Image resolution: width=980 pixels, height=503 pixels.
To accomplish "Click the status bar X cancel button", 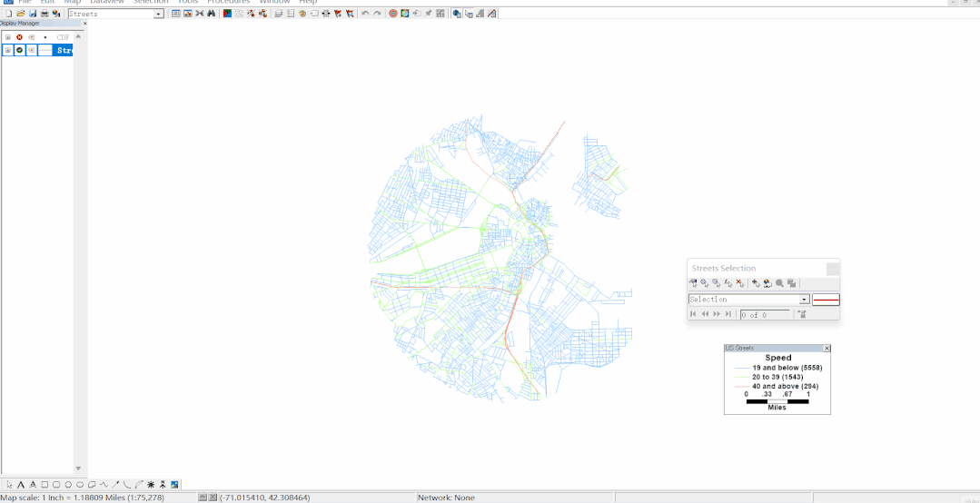I will click(x=213, y=498).
